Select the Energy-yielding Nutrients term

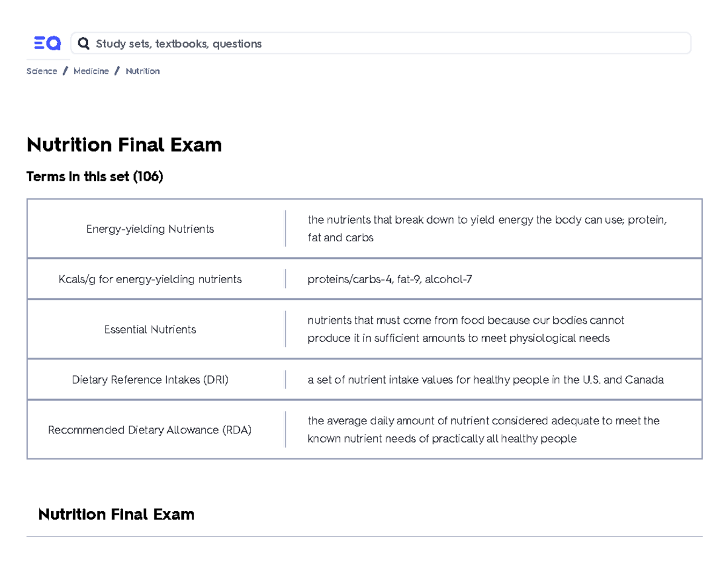(x=150, y=229)
